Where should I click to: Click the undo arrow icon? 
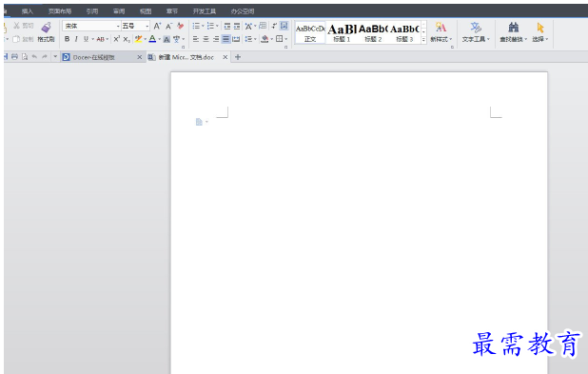(34, 57)
